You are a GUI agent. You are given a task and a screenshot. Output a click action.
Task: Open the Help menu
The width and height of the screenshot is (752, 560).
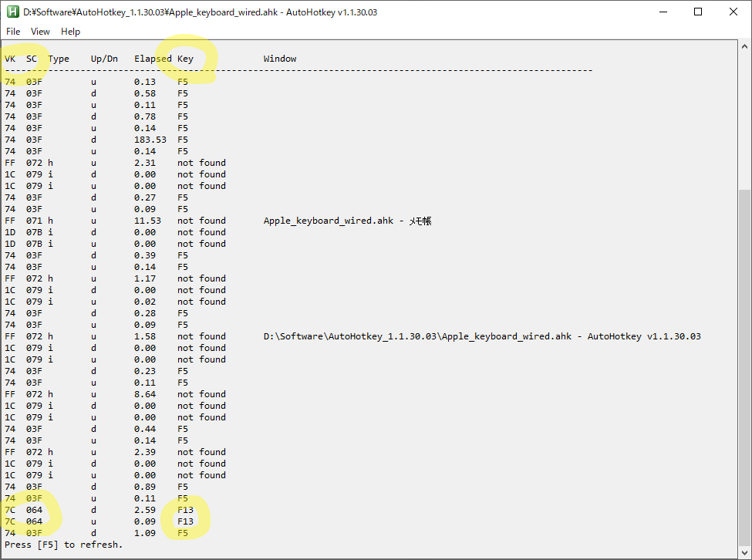pyautogui.click(x=70, y=32)
